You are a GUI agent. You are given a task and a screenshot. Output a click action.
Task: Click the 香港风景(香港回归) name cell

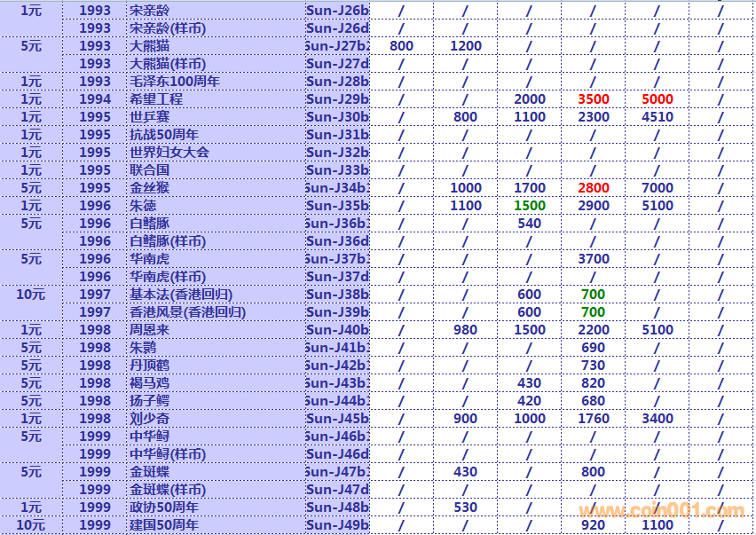[x=187, y=312]
